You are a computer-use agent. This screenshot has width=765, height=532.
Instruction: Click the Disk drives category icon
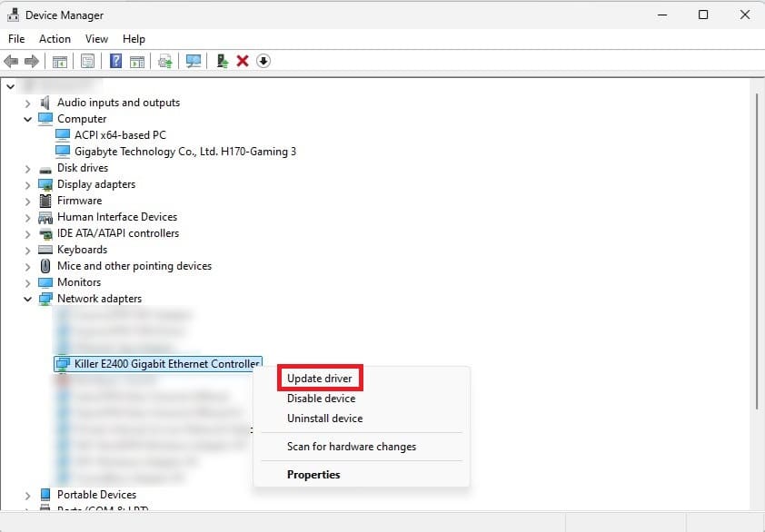[x=45, y=169]
